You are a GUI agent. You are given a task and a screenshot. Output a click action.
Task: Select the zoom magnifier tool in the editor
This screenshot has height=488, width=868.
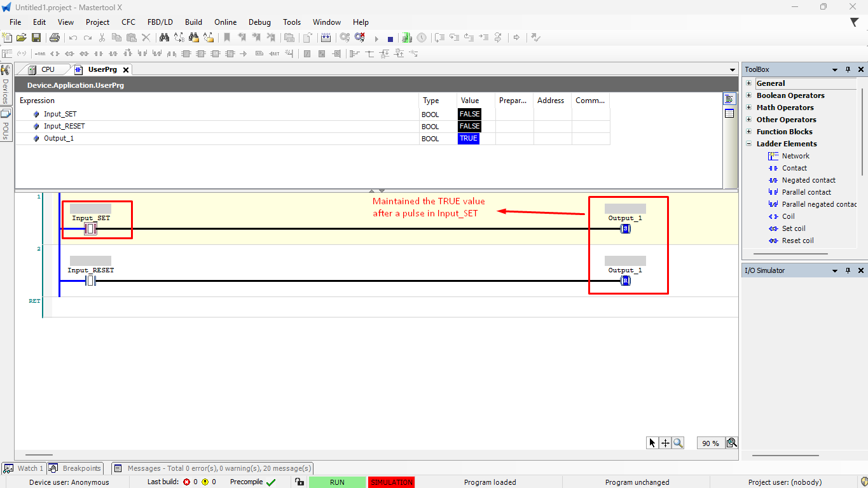[x=678, y=443]
